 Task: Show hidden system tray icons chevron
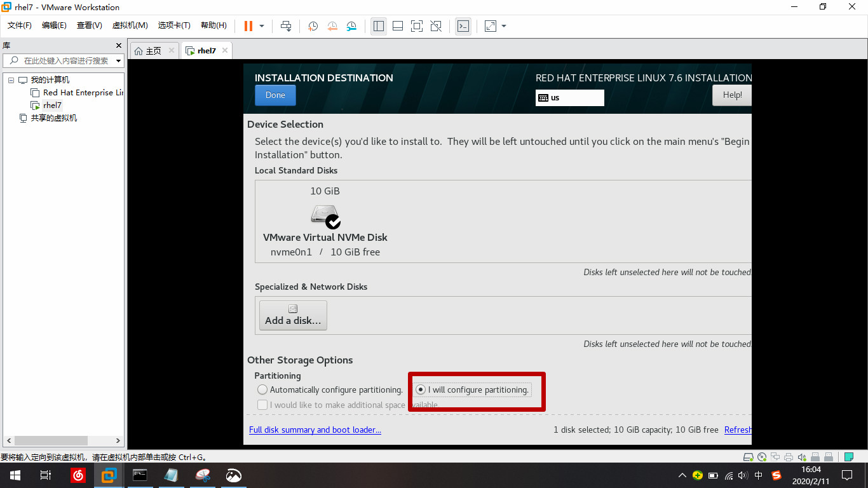682,475
